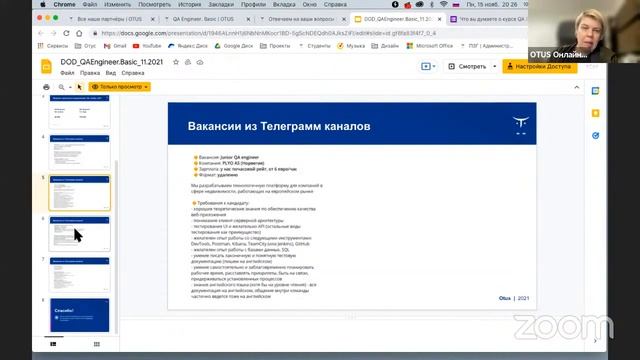This screenshot has height=360, width=640.
Task: Open the Закладки menu
Action: [x=221, y=4]
